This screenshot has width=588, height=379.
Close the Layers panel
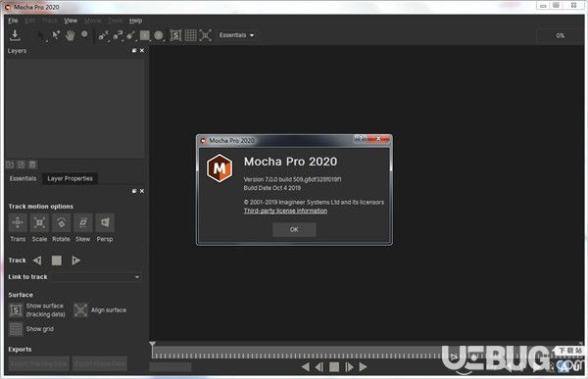point(142,51)
